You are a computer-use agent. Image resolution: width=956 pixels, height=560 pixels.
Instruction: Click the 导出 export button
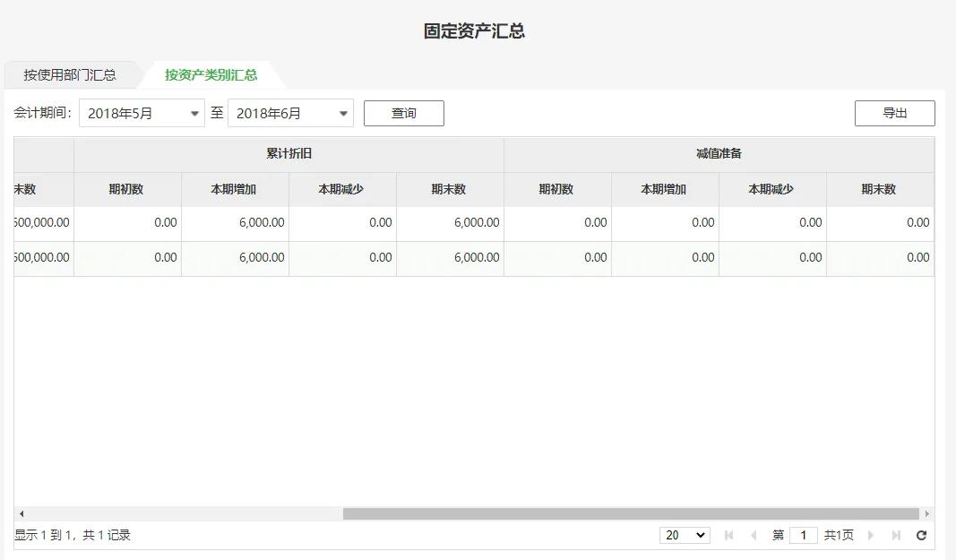tap(894, 113)
